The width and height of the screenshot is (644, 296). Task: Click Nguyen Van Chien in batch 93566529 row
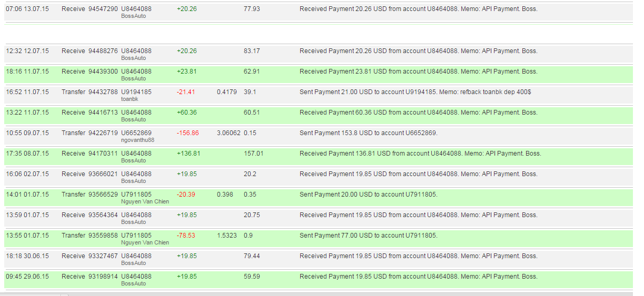click(145, 201)
